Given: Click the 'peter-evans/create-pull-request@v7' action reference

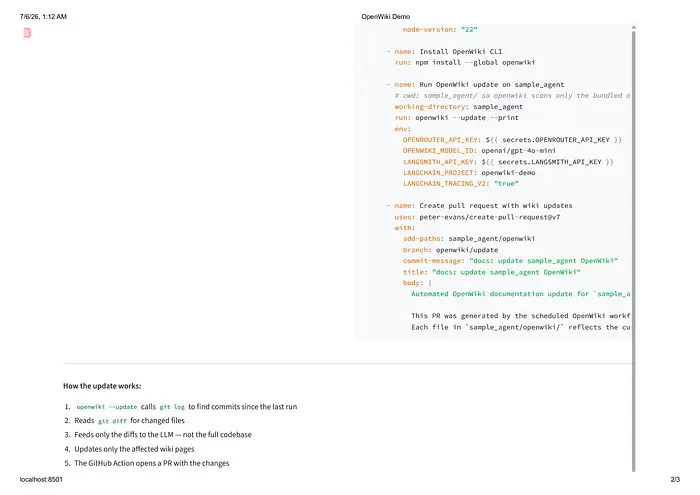Looking at the screenshot, I should (489, 217).
